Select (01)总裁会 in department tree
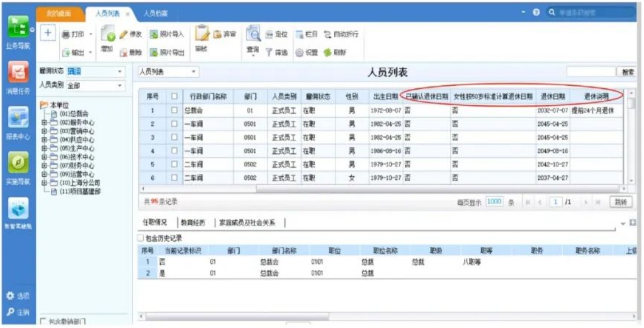The height and width of the screenshot is (328, 644). click(x=74, y=114)
